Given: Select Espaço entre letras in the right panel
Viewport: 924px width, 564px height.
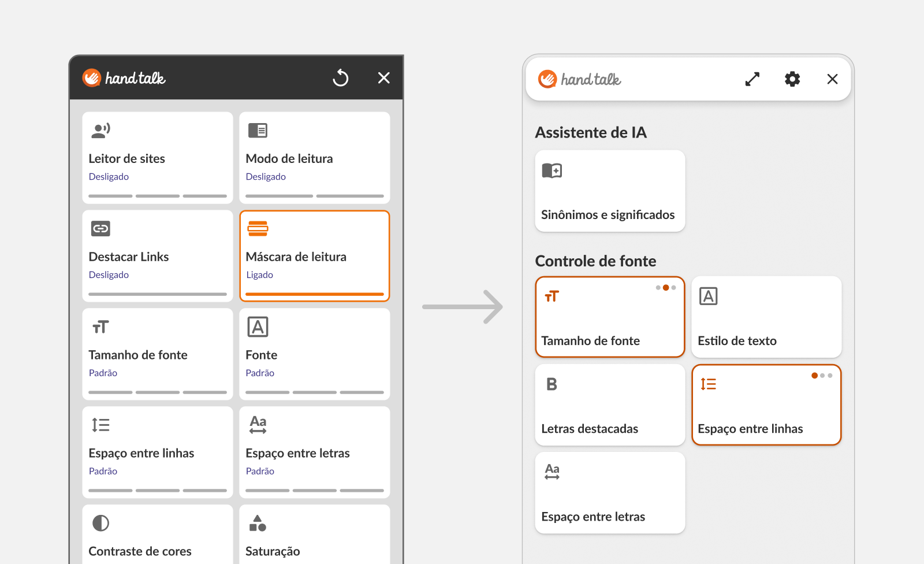Looking at the screenshot, I should click(610, 493).
